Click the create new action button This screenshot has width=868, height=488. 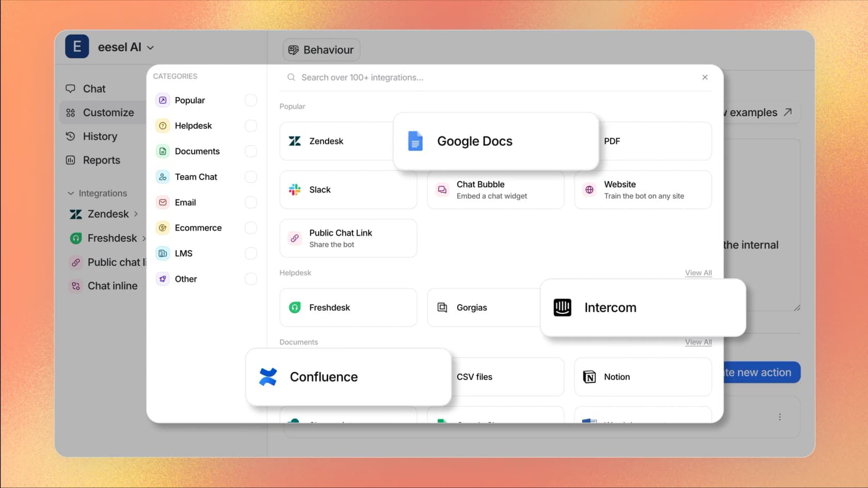click(x=762, y=372)
